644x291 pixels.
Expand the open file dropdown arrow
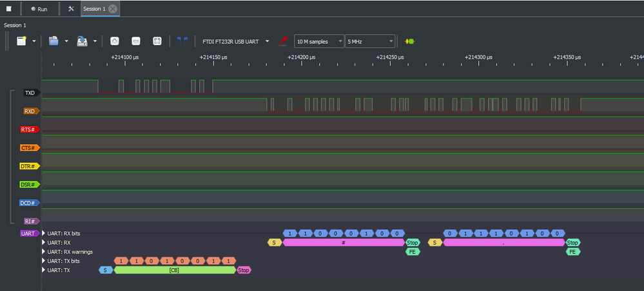[x=66, y=41]
